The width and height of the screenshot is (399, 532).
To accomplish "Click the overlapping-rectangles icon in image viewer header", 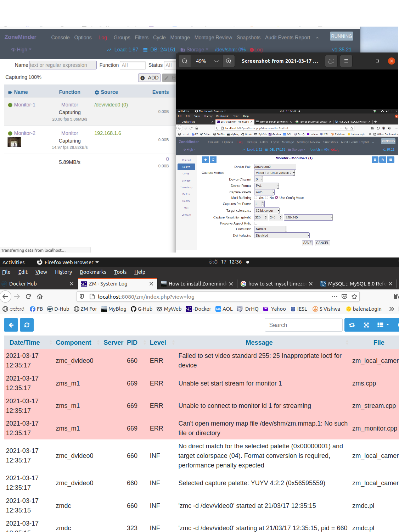I will (x=331, y=61).
